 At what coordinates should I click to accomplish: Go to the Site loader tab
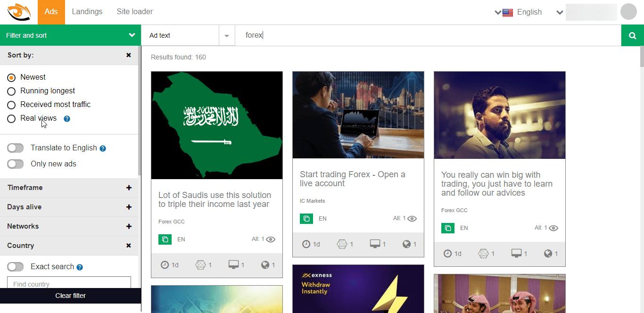pyautogui.click(x=135, y=12)
